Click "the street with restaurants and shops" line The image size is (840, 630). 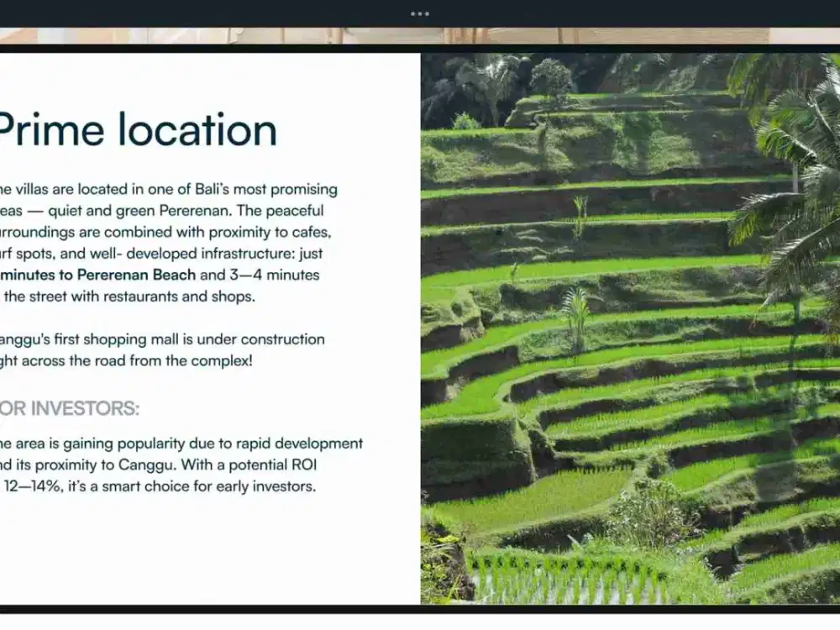(129, 297)
